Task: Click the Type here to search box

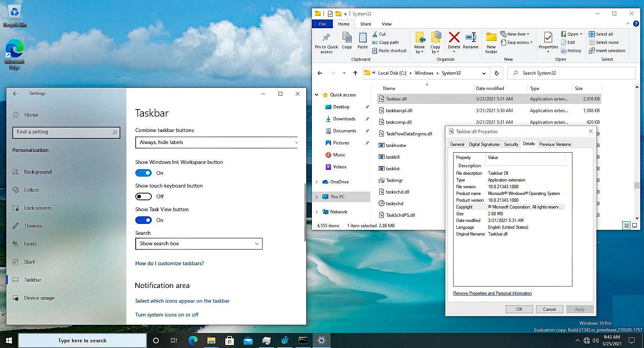Action: 82,340
